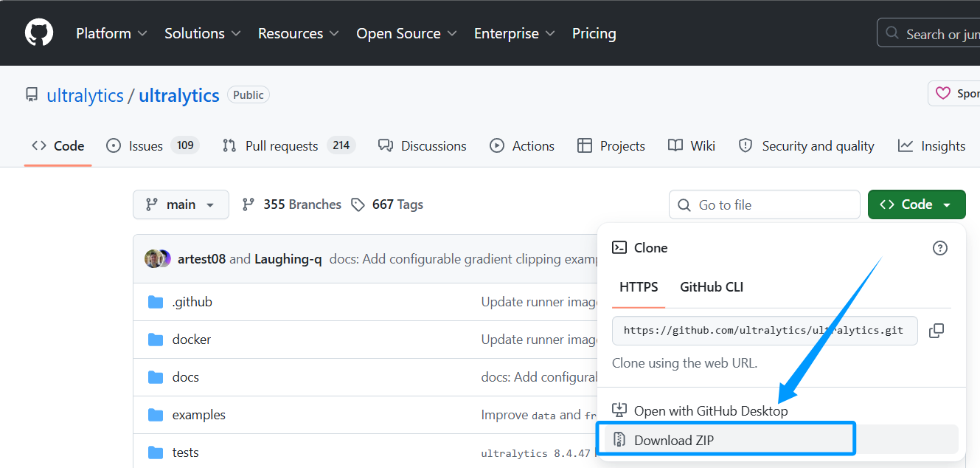Open the .github row commit message
Image resolution: width=980 pixels, height=468 pixels.
click(x=539, y=302)
